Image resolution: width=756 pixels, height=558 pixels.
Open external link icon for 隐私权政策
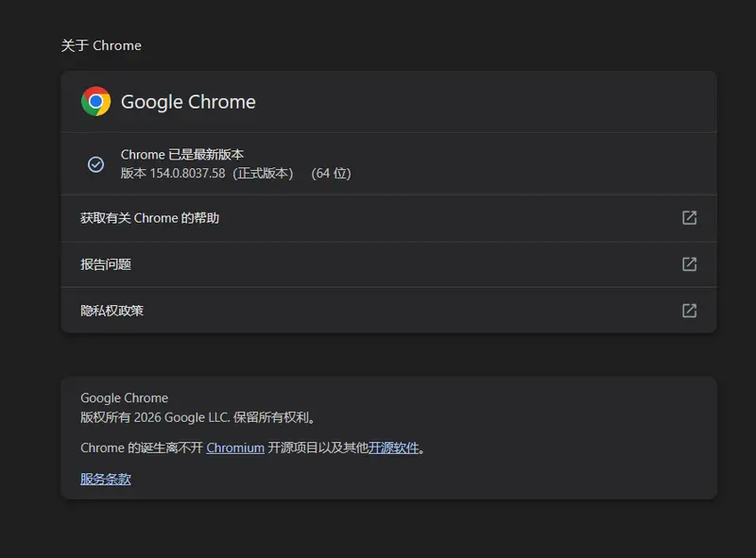690,311
